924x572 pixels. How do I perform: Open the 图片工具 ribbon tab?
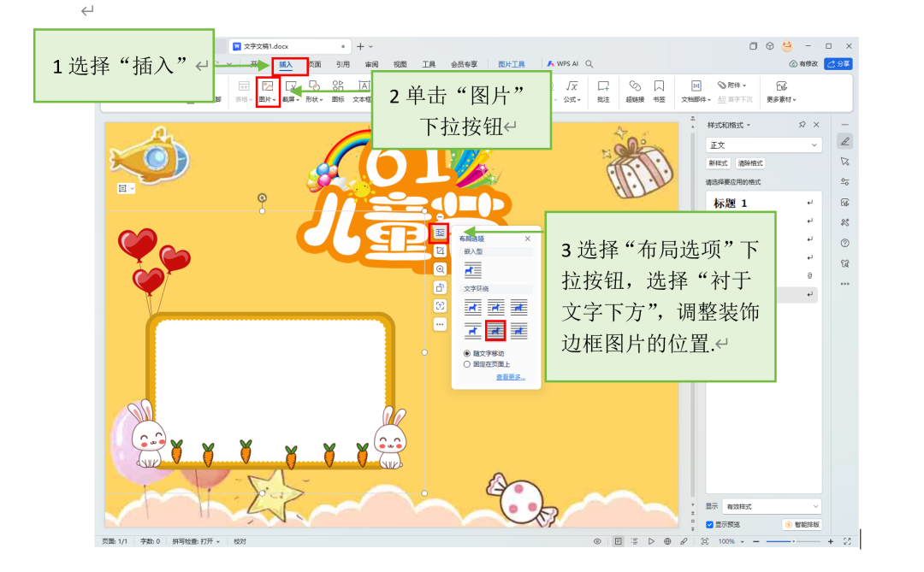pos(511,64)
